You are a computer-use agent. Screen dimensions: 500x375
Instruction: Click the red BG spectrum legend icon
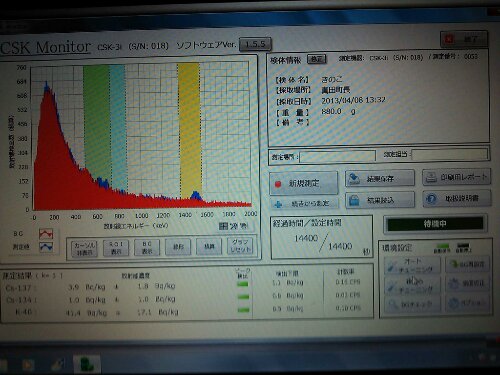tap(46, 234)
